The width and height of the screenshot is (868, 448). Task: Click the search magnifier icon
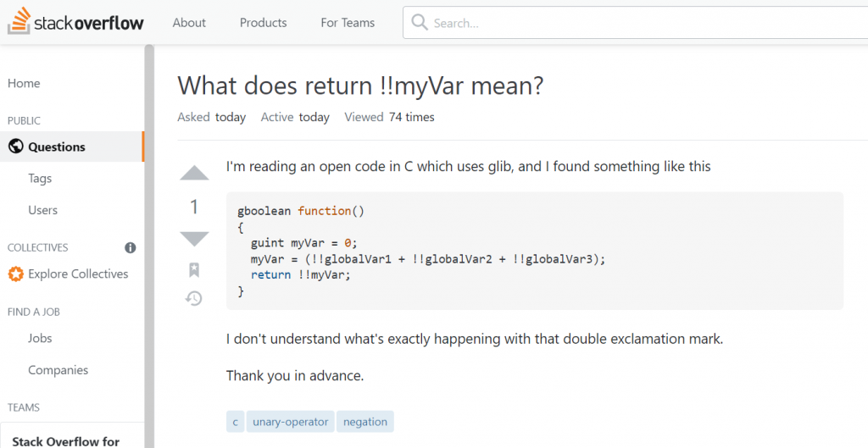420,23
